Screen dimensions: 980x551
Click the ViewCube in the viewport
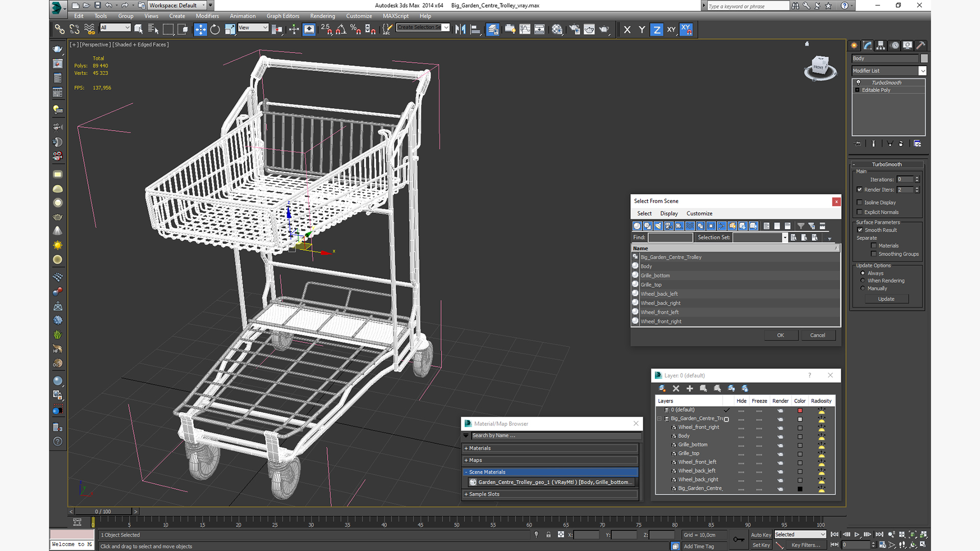820,67
